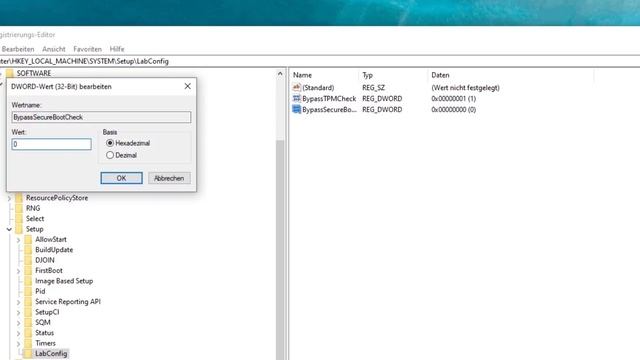This screenshot has width=640, height=360.
Task: Open the Hilfe menu
Action: (117, 49)
